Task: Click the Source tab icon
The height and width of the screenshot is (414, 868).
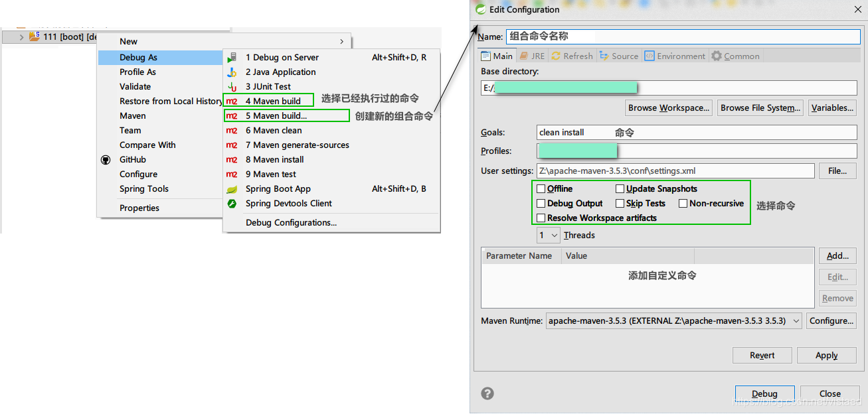Action: pyautogui.click(x=604, y=56)
